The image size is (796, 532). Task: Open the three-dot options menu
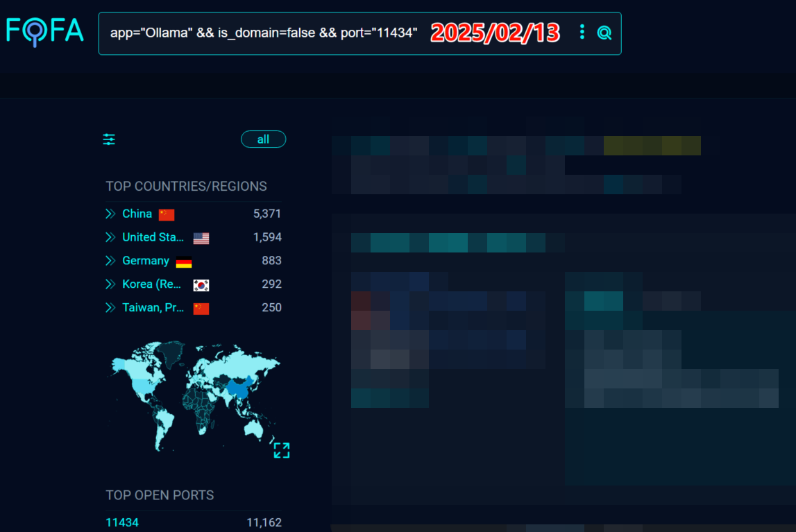tap(582, 32)
